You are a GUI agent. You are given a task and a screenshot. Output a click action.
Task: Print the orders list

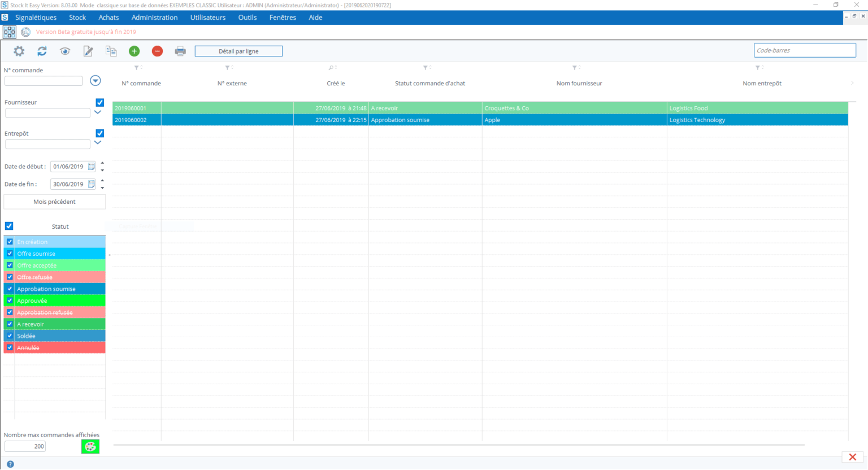[180, 51]
